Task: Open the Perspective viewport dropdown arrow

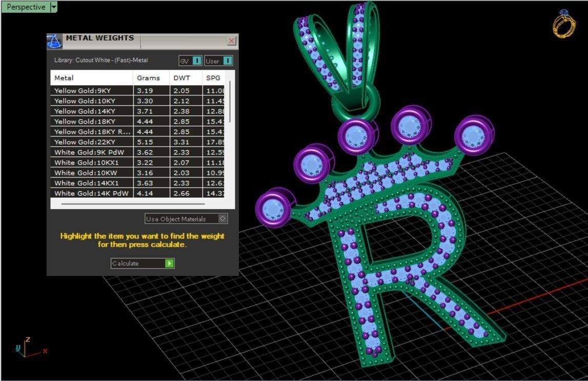Action: coord(54,7)
